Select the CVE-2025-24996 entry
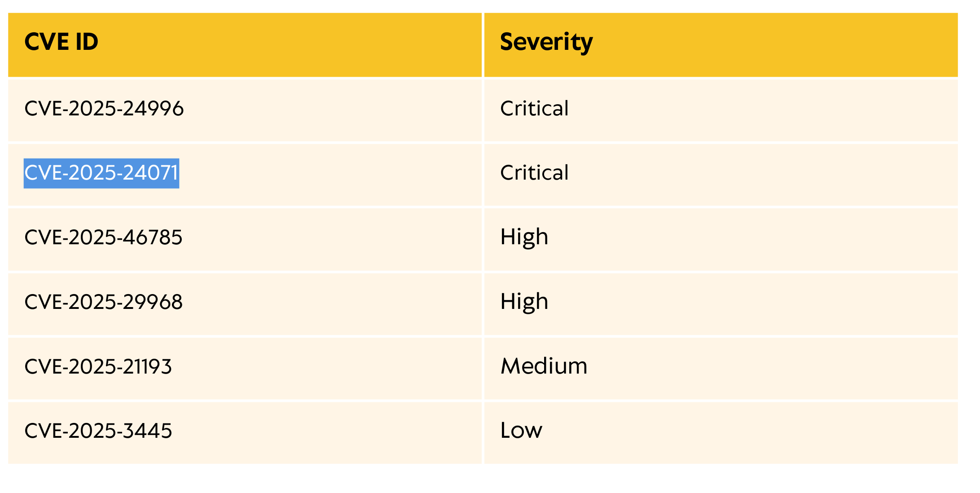This screenshot has width=980, height=493. (x=104, y=109)
